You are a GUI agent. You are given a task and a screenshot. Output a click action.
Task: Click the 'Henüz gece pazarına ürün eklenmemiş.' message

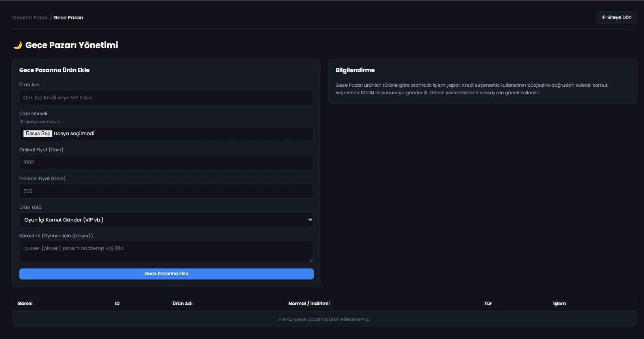[x=324, y=319]
